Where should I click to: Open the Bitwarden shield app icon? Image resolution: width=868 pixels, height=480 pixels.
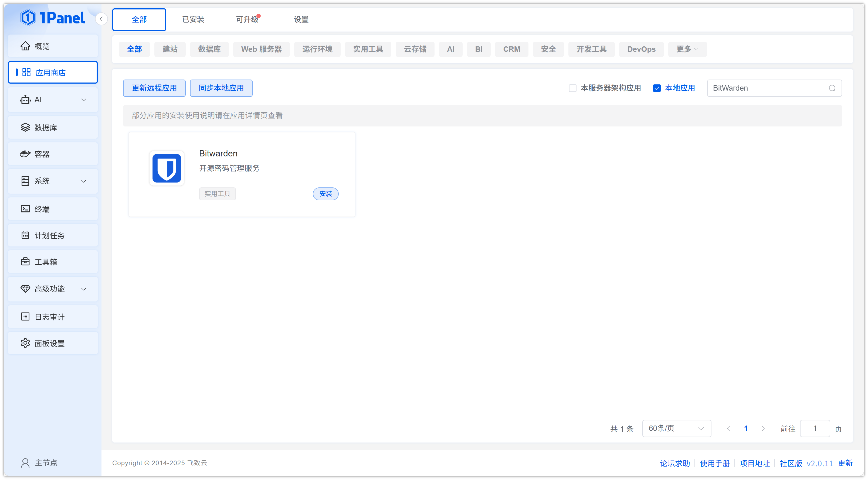167,168
